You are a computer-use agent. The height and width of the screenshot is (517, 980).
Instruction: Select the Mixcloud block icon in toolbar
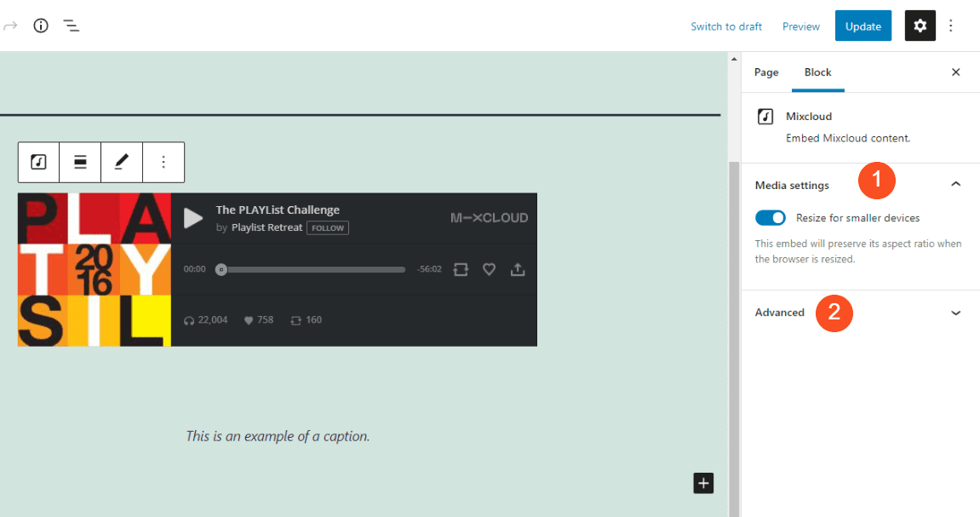point(38,162)
